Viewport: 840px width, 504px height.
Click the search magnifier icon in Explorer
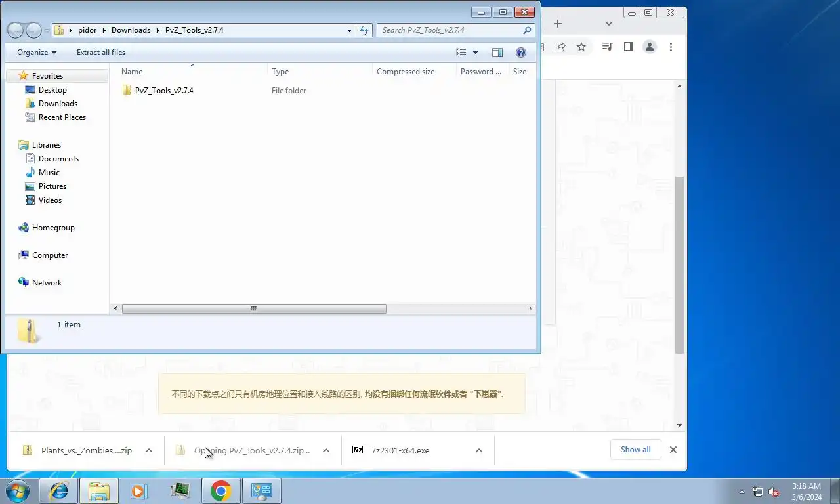coord(527,30)
